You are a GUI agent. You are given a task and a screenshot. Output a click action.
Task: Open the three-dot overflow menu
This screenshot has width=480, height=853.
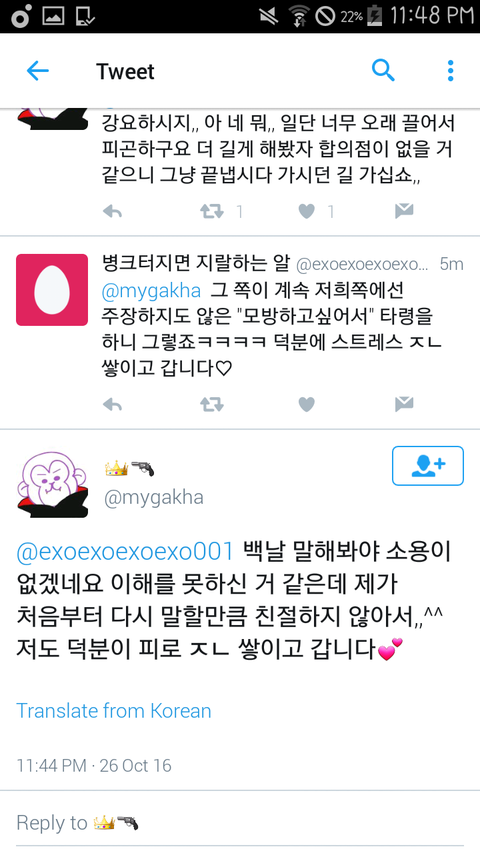tap(450, 71)
